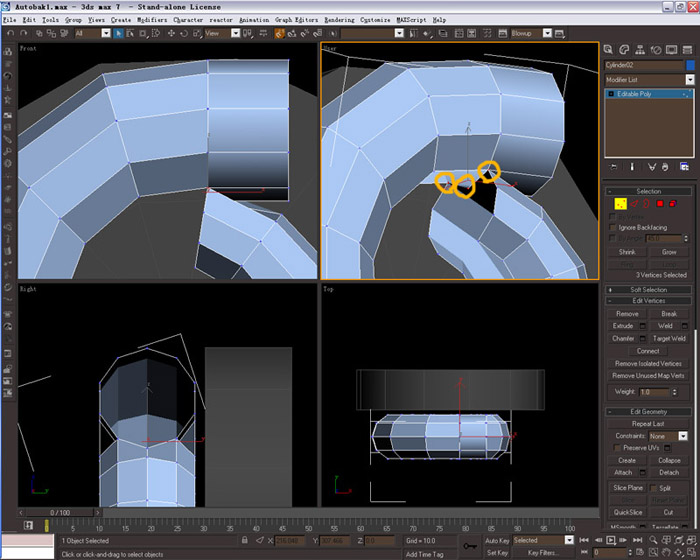
Task: Click the Play Animation button
Action: [611, 540]
